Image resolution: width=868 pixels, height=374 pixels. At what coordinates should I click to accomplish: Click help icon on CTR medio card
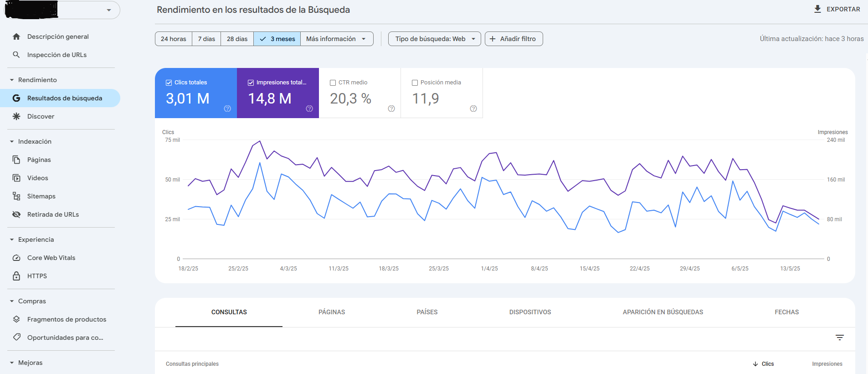(x=391, y=109)
